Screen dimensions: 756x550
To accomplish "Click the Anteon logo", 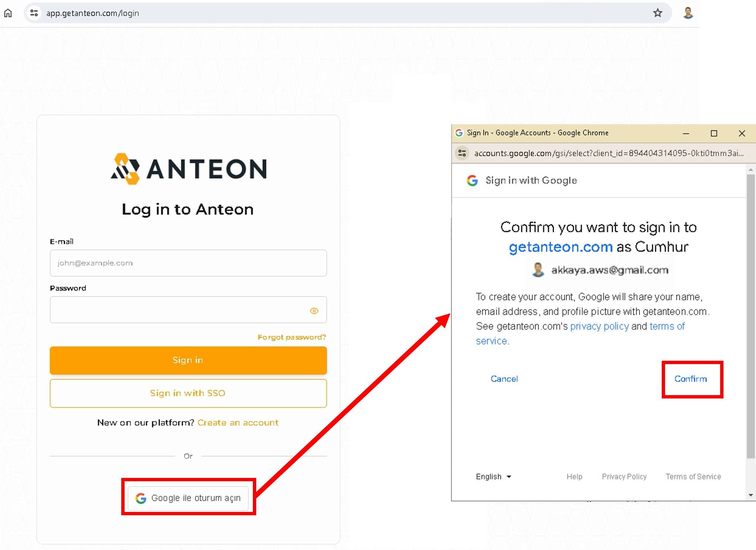I will (x=189, y=169).
